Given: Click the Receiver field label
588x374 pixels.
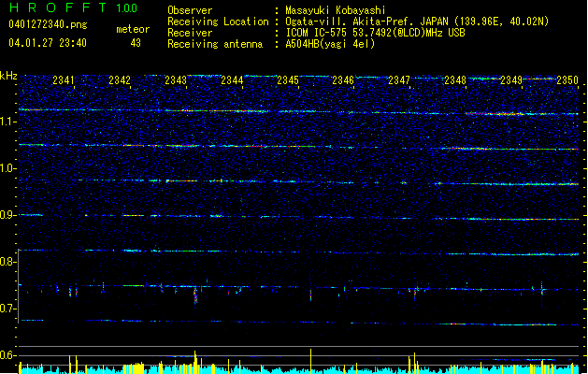Looking at the screenshot, I should coord(190,33).
